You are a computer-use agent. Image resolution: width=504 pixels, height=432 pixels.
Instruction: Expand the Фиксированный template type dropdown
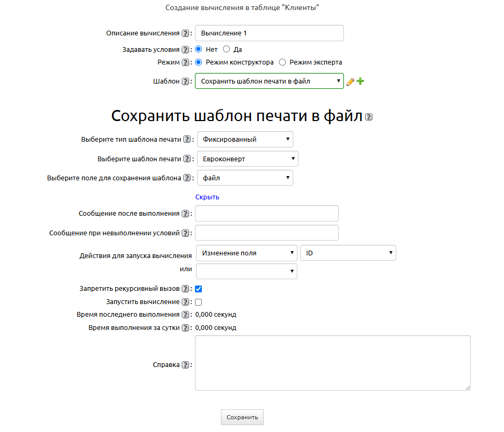245,140
